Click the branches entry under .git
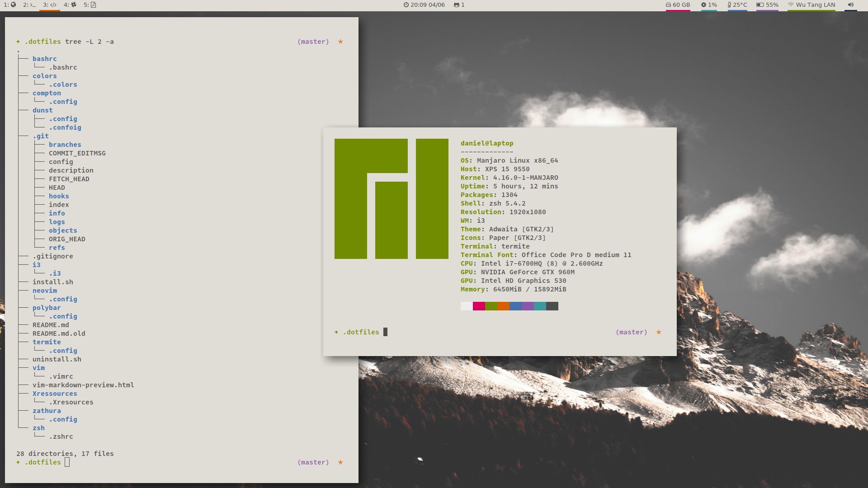The width and height of the screenshot is (868, 488). (x=65, y=145)
